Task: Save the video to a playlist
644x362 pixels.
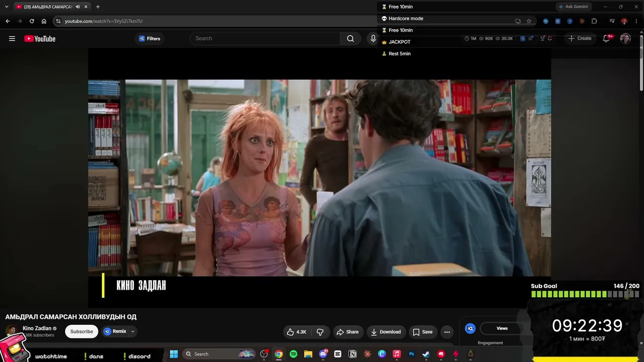Action: tap(423, 332)
